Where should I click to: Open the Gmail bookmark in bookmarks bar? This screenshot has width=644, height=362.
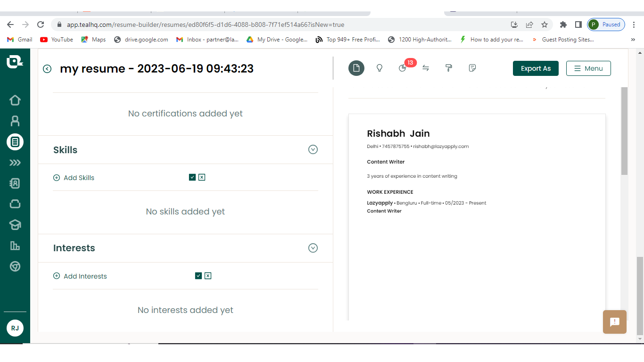[20, 40]
